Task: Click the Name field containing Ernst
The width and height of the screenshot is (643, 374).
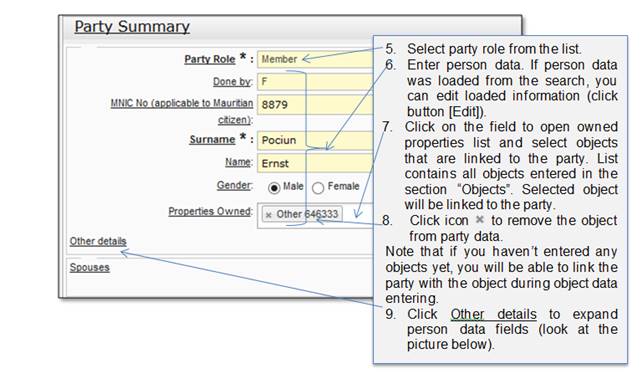Action: [315, 163]
